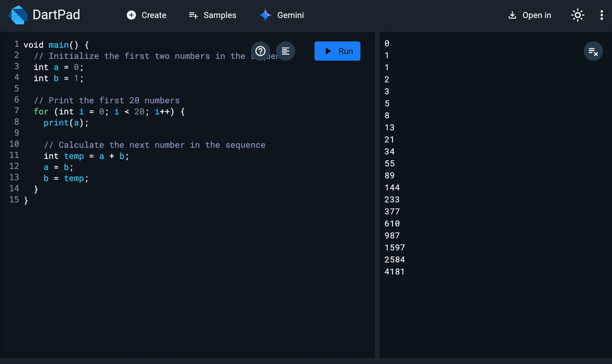Click the plus icon beside Create

[130, 15]
